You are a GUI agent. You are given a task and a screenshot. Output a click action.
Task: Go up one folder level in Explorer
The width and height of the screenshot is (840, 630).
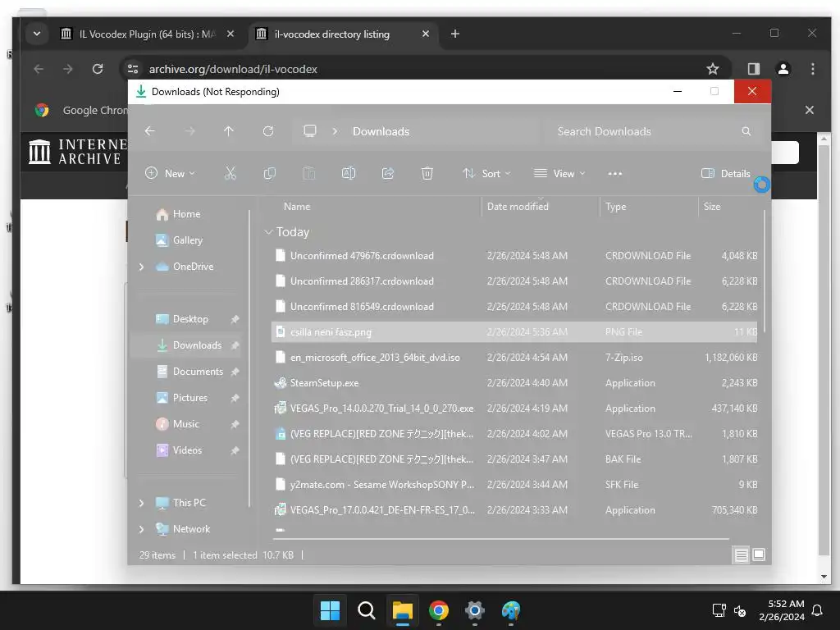pos(229,131)
